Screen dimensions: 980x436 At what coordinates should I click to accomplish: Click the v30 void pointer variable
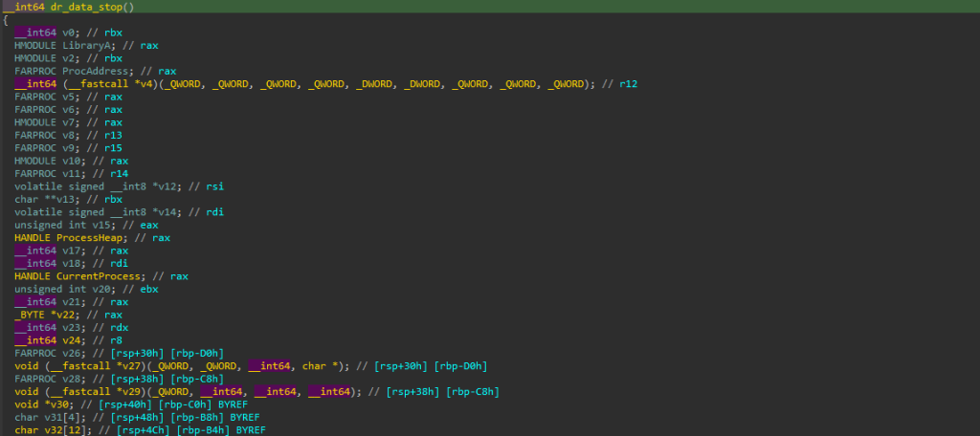pos(54,404)
